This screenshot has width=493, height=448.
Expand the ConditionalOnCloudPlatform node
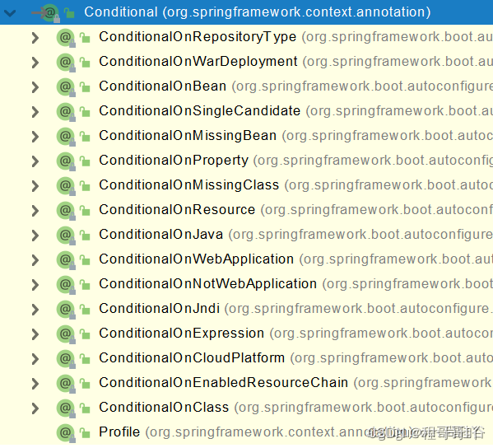(35, 359)
